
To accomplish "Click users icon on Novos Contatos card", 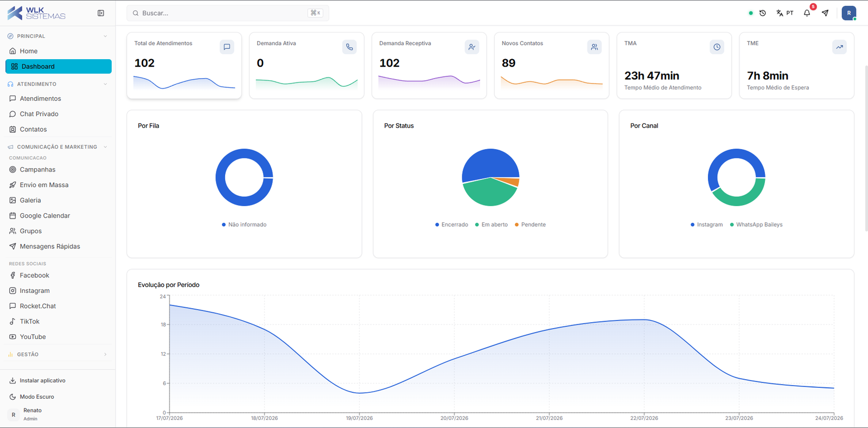I will pos(595,47).
